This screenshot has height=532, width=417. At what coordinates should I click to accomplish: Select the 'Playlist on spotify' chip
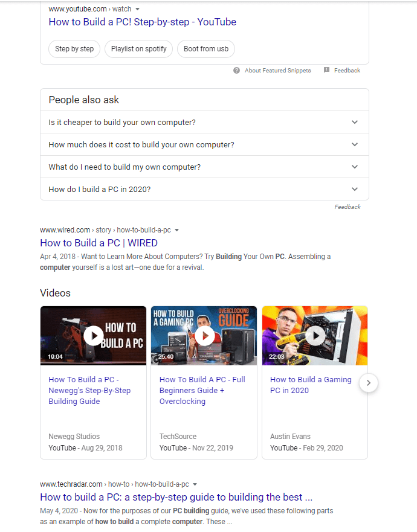coord(138,49)
